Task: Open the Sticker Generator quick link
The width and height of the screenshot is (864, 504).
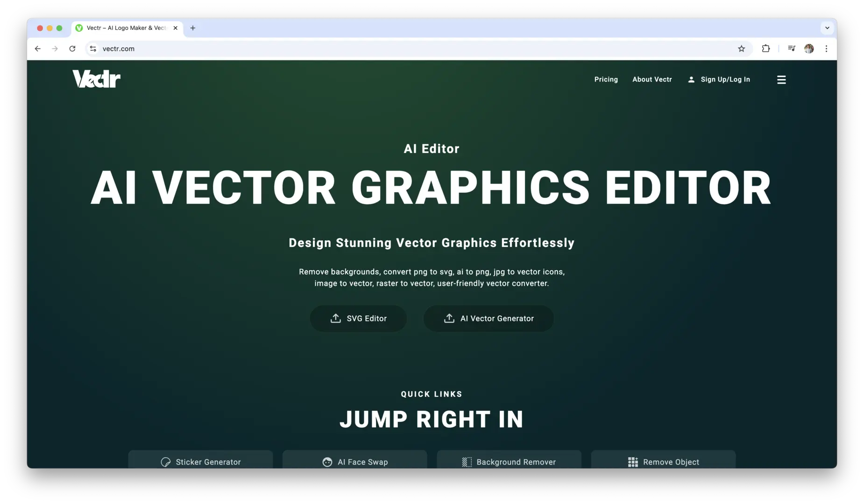Action: tap(200, 459)
